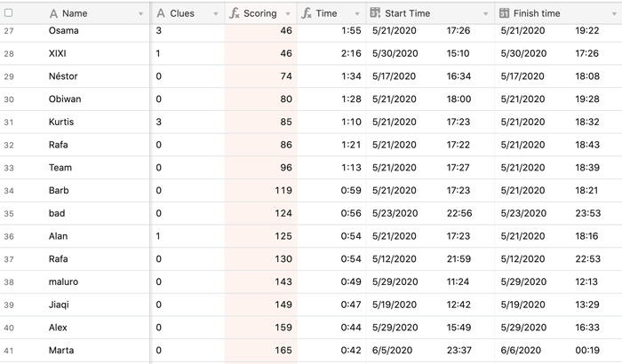
Task: Select the name cell 'Team'
Action: (x=60, y=168)
